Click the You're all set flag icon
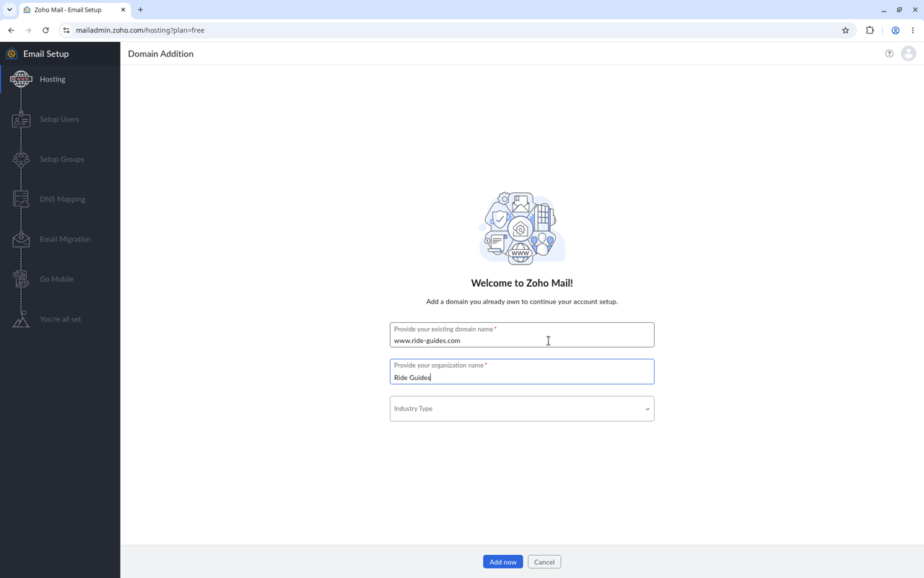The height and width of the screenshot is (578, 924). [21, 319]
